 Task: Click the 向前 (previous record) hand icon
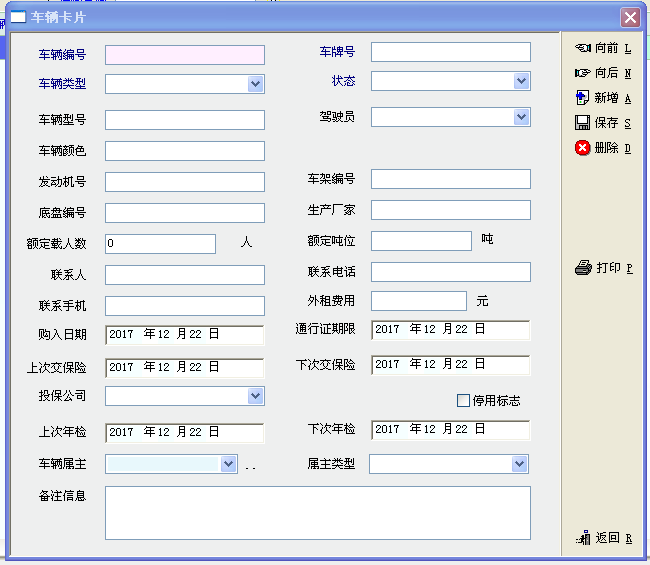(582, 48)
